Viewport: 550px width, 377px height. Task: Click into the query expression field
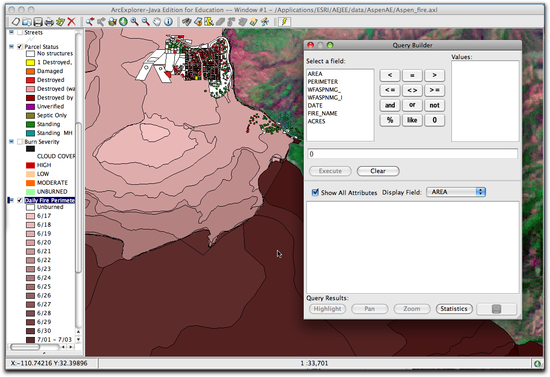[412, 154]
